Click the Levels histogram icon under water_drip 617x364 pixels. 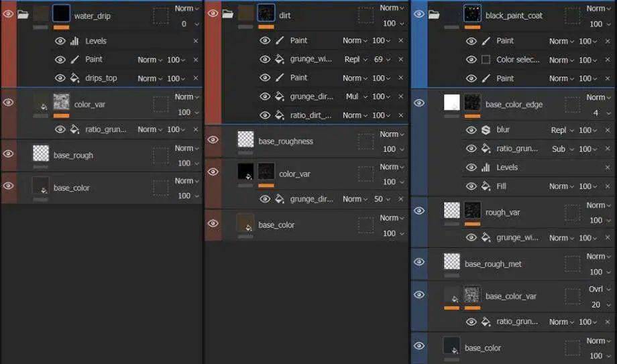(74, 41)
